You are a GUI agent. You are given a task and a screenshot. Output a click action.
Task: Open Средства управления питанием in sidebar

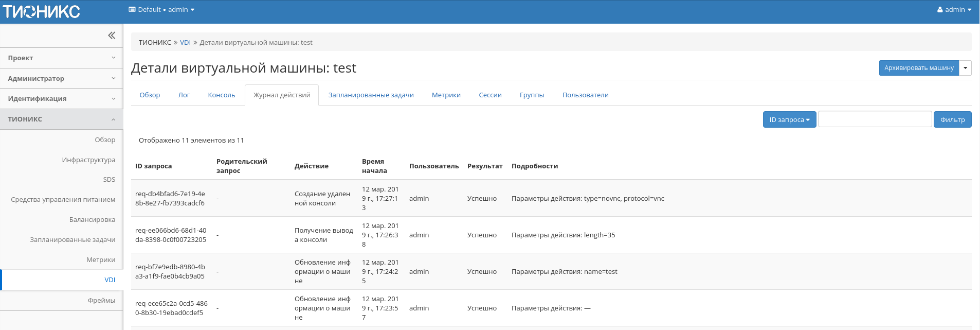63,200
